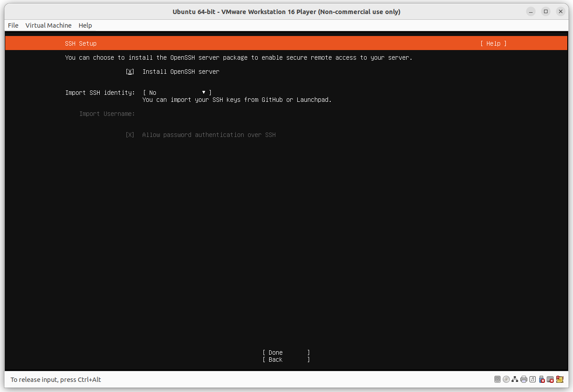Click the Help option in the SSH Setup bar
The image size is (573, 392).
pos(494,43)
